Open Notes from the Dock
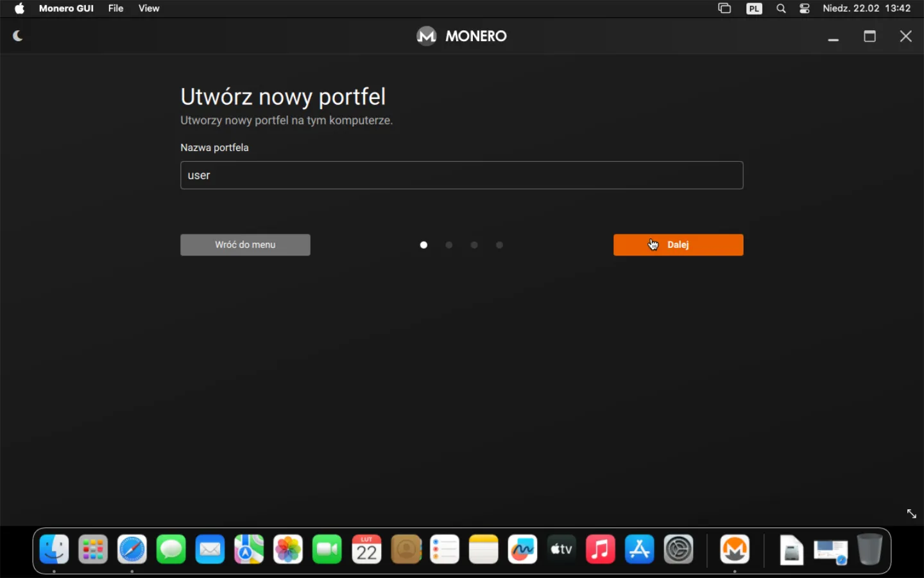This screenshot has width=924, height=578. (484, 550)
